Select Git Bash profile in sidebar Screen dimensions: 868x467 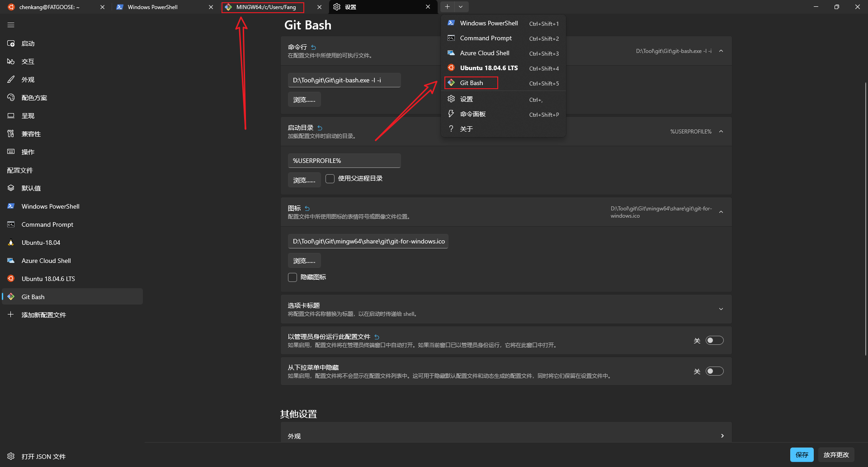72,297
